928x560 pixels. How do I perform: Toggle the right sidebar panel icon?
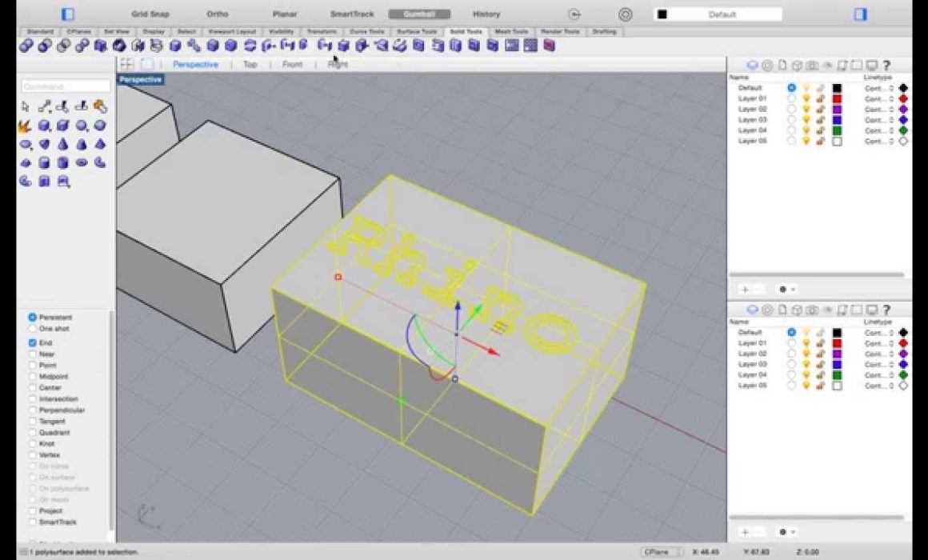tap(860, 14)
